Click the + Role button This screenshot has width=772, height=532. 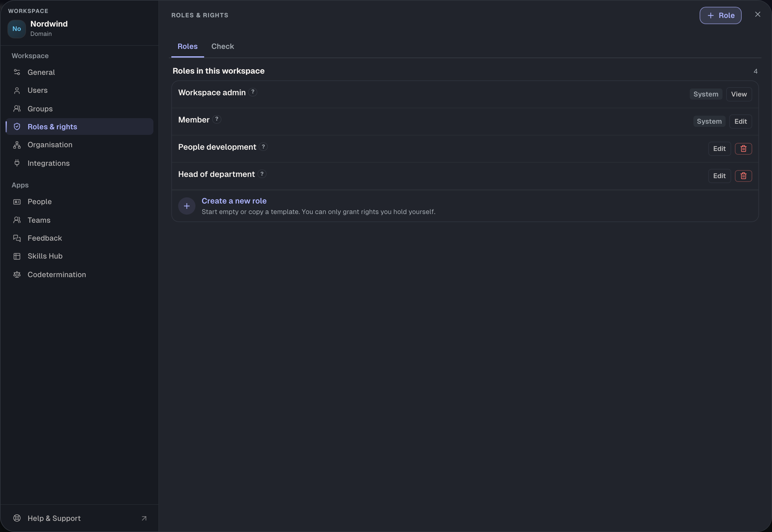pos(720,15)
